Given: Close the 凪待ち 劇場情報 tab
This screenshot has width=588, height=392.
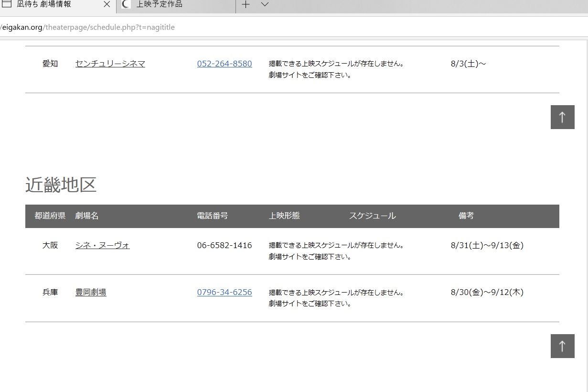Looking at the screenshot, I should [107, 5].
